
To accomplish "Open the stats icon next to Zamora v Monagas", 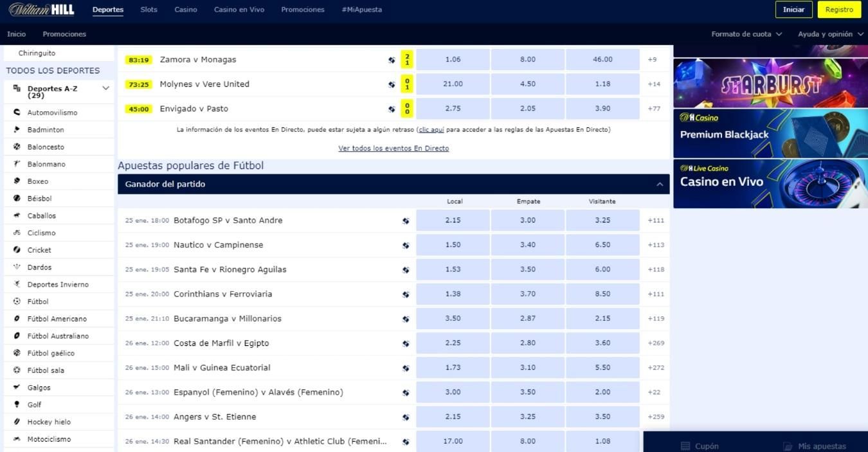I will point(392,59).
